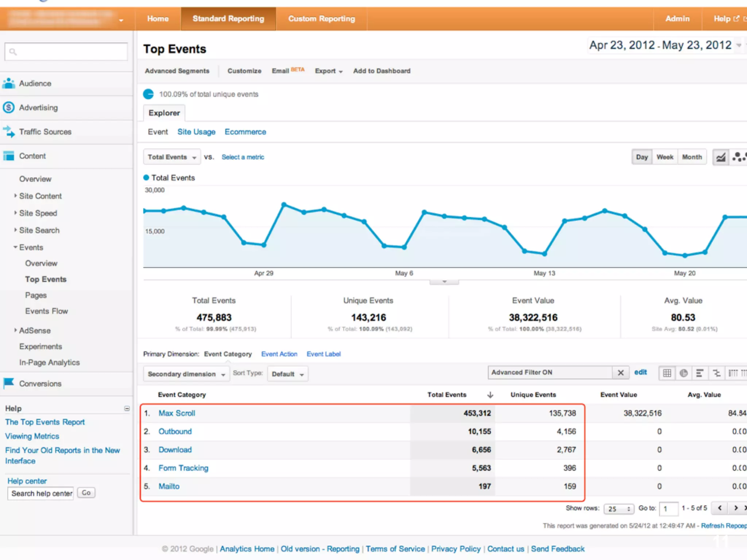The image size is (747, 560).
Task: Open the Custom Reporting tab
Action: (x=321, y=19)
